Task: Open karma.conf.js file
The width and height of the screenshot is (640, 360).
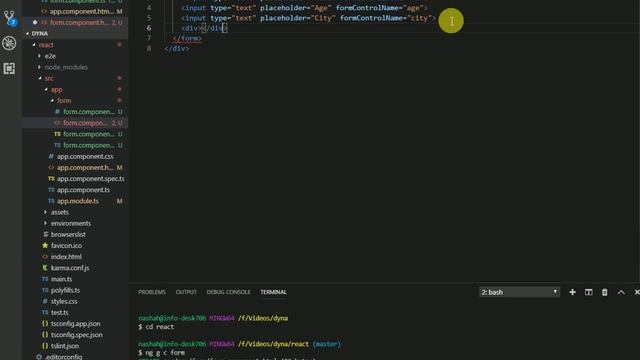Action: [70, 268]
